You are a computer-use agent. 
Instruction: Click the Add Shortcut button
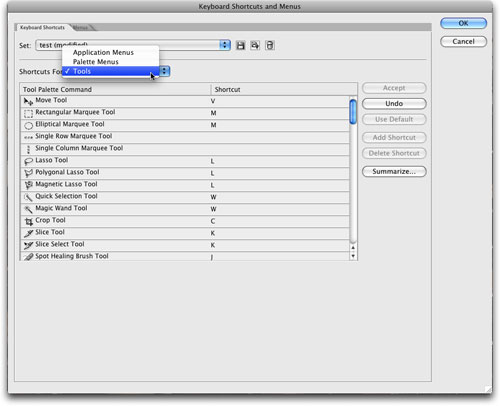point(394,137)
